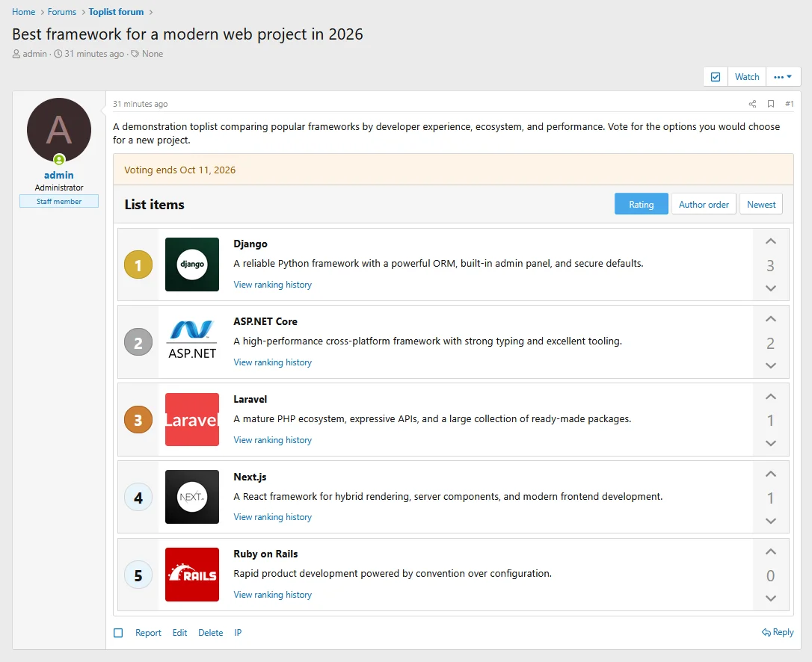Viewport: 812px width, 662px height.
Task: Click the mark-read checkmark icon button
Action: click(716, 77)
